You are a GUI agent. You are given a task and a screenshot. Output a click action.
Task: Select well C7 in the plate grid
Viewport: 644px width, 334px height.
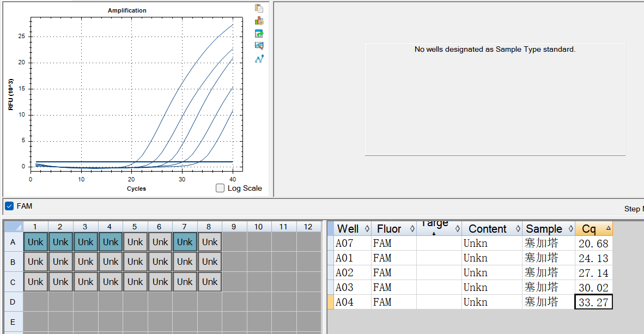tap(185, 282)
